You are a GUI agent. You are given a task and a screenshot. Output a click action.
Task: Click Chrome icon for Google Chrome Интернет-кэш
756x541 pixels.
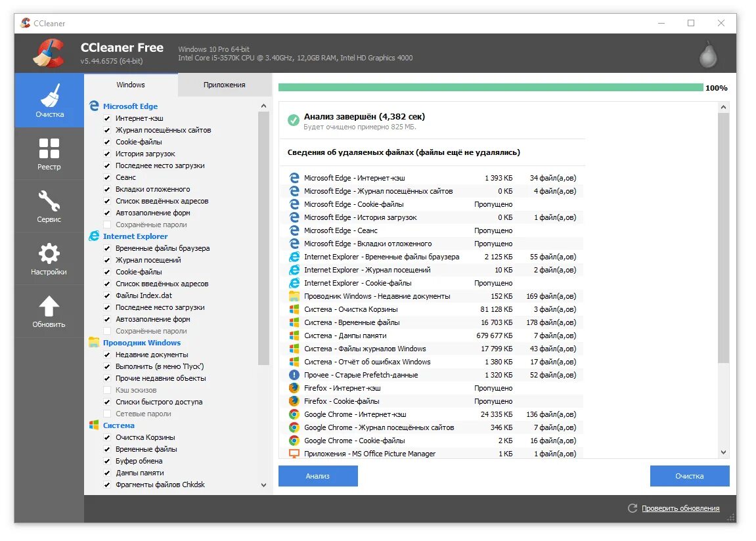pos(294,414)
